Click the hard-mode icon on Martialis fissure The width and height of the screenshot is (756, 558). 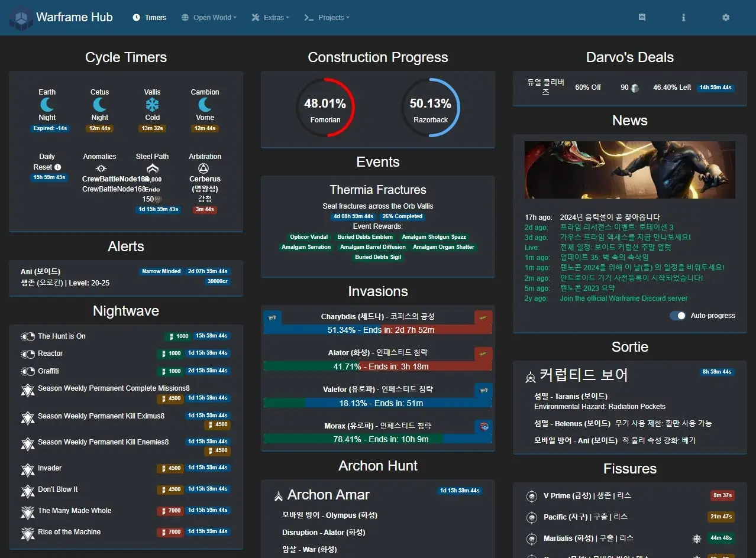click(x=697, y=538)
